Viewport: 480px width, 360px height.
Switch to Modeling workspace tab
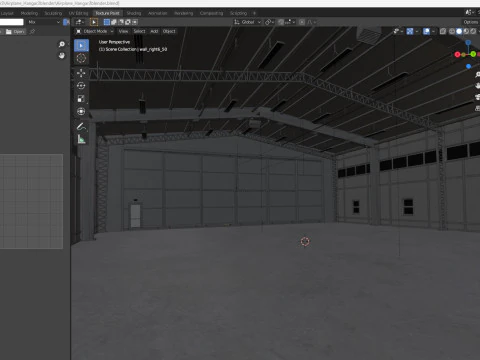29,13
